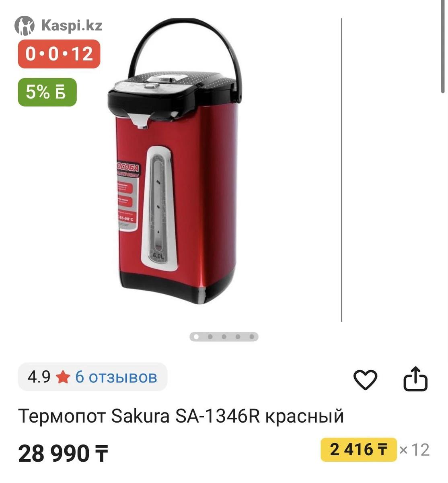Jump to the third image pagination dot
Viewport: 448px width, 483px height.
[x=224, y=336]
